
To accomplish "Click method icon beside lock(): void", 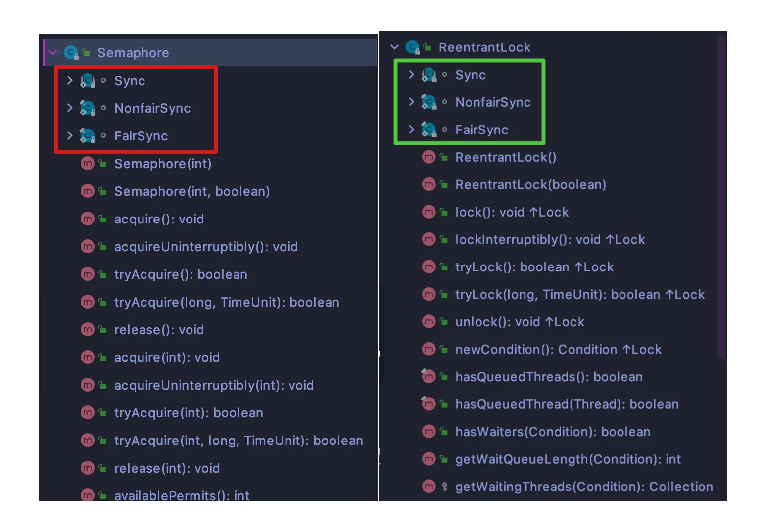I will tap(429, 212).
